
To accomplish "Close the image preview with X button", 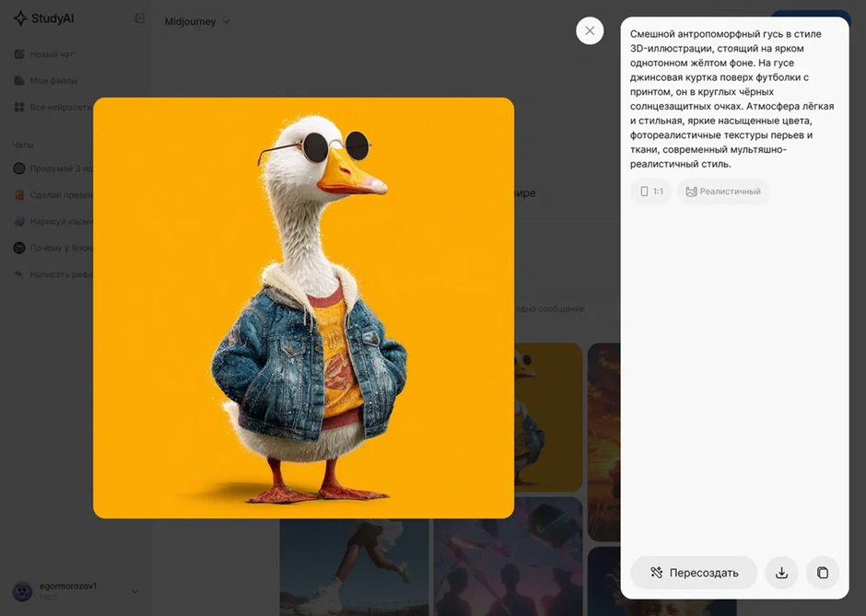I will point(590,30).
